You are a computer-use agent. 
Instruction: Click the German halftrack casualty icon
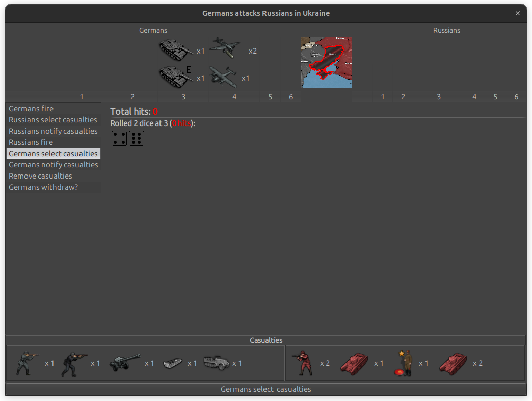pos(217,362)
